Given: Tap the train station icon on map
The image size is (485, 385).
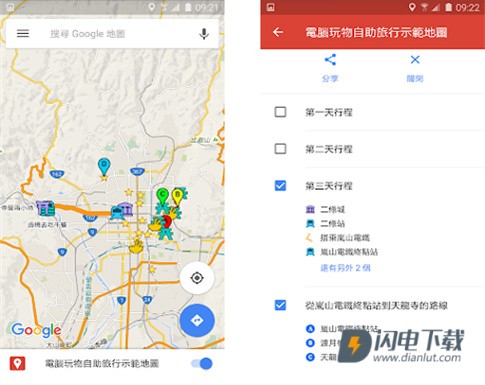Looking at the screenshot, I should 117,213.
